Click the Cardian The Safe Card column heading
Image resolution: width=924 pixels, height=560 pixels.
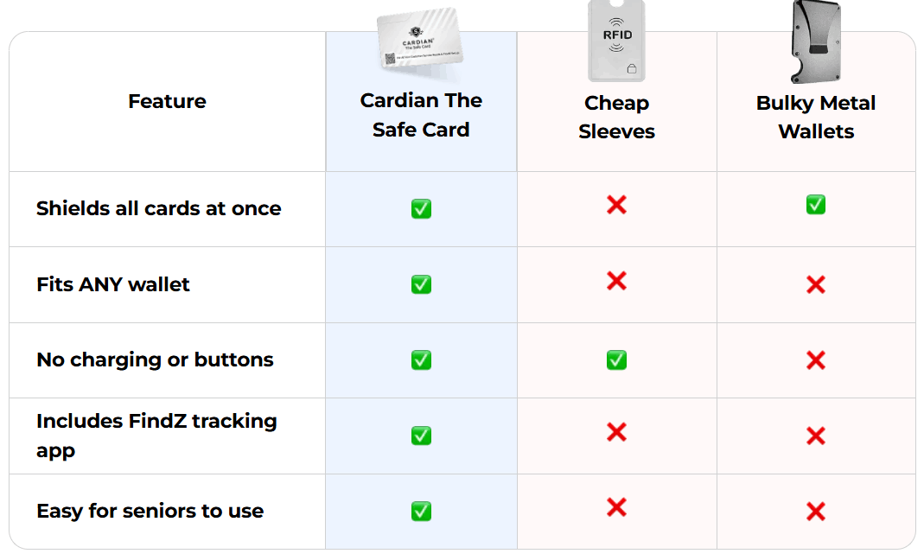421,115
